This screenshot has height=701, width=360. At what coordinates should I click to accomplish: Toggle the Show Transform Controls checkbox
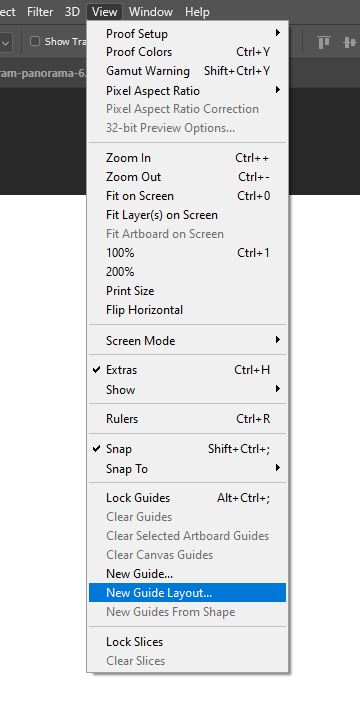(34, 42)
